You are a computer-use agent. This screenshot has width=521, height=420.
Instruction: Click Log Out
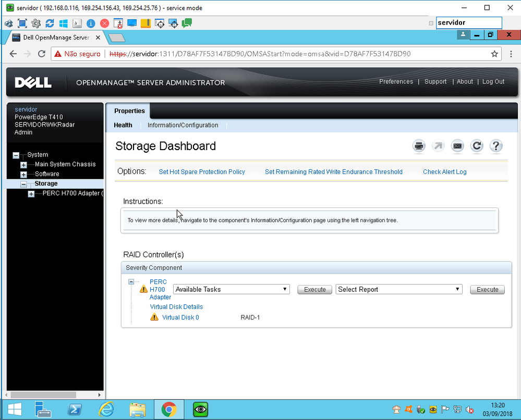tap(493, 82)
